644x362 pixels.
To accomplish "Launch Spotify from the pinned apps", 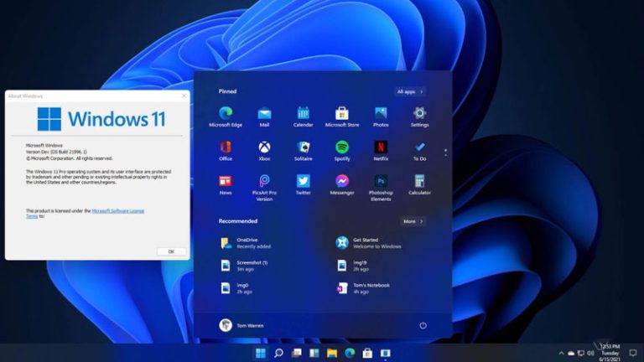I will click(342, 147).
